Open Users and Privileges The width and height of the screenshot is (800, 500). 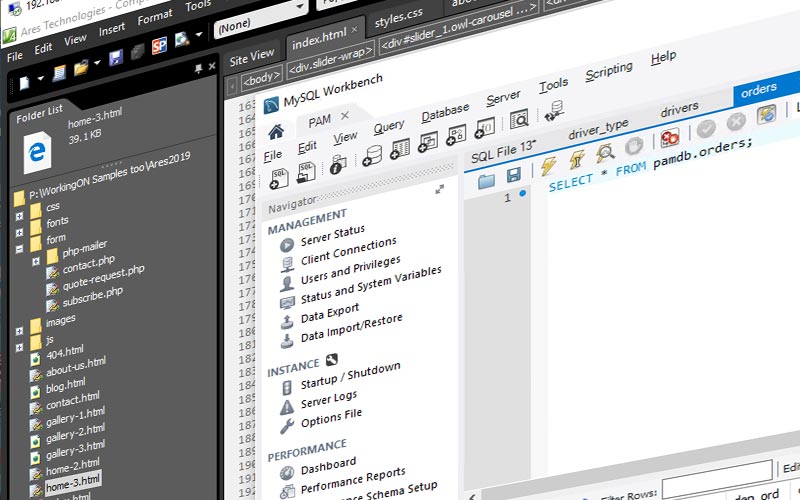(351, 270)
